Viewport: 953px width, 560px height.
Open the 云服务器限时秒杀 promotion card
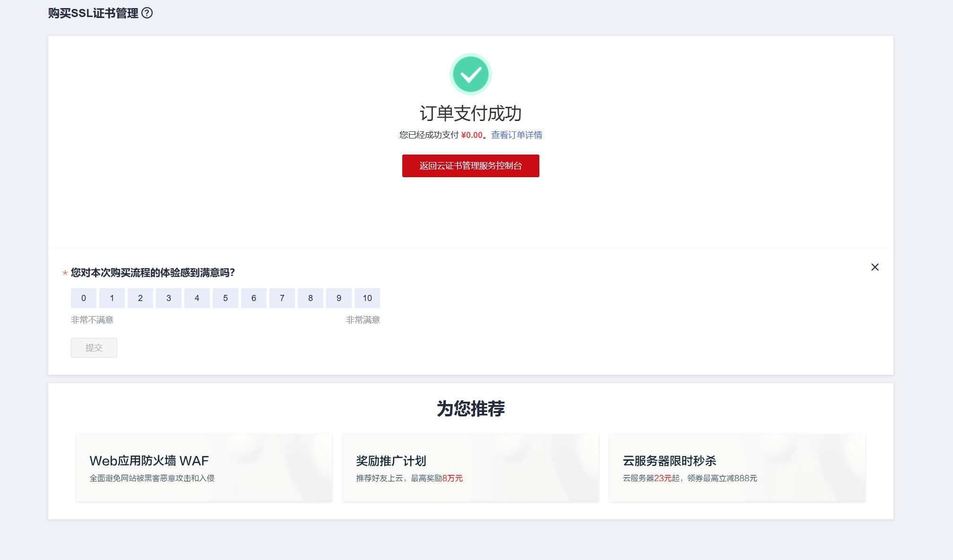pos(737,468)
